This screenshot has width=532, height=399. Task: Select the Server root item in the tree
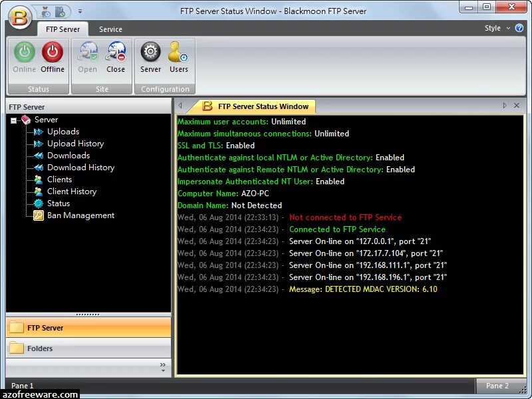point(46,120)
